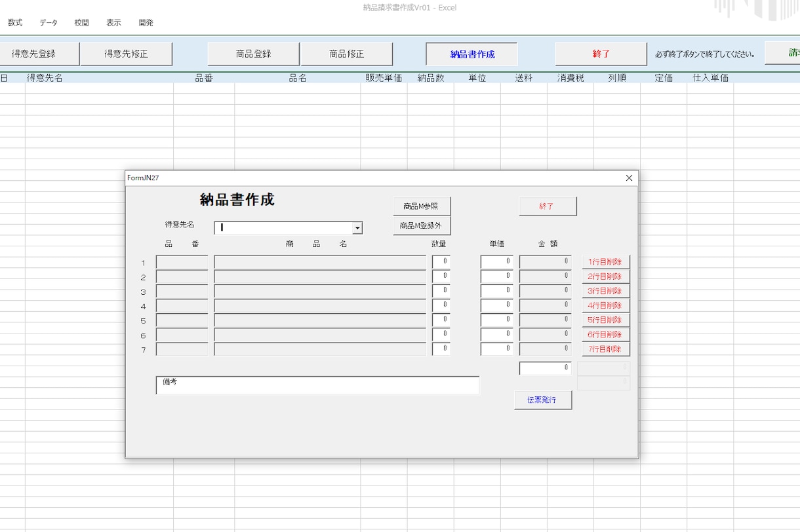Click the 定価 column header

(x=664, y=78)
